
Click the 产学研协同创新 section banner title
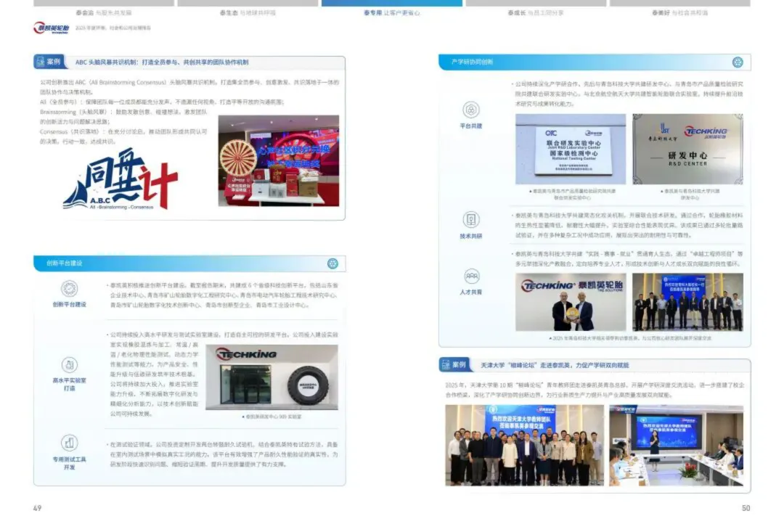tap(472, 62)
